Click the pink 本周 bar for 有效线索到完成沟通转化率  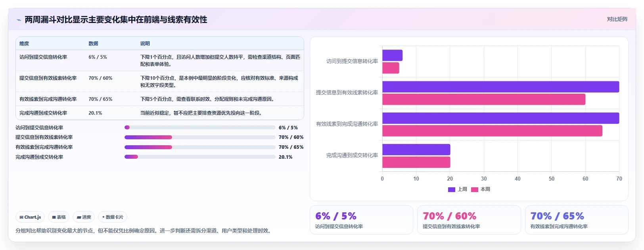[492, 131]
